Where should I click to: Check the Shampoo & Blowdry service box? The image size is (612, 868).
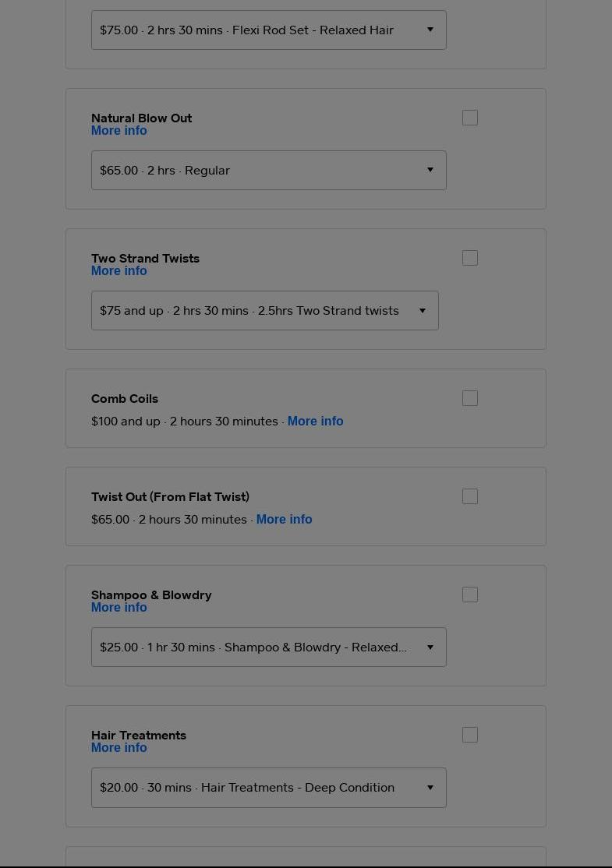click(x=469, y=595)
